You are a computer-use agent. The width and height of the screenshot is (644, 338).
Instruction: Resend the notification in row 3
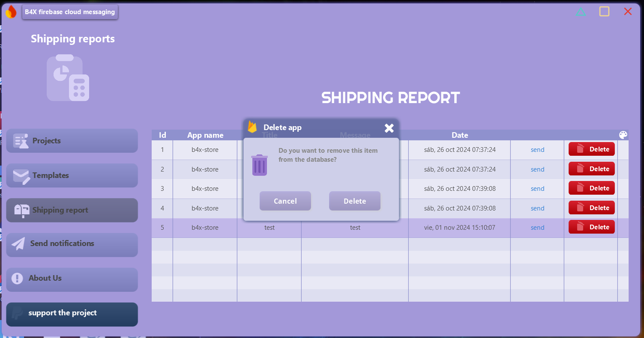(x=537, y=189)
